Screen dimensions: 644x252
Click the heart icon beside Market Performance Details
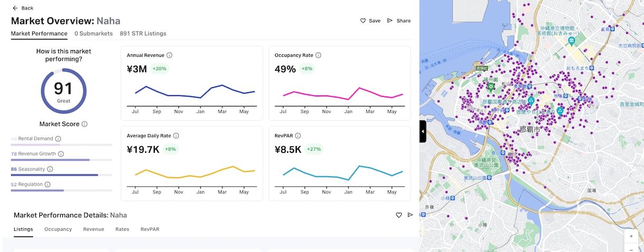[x=399, y=215]
